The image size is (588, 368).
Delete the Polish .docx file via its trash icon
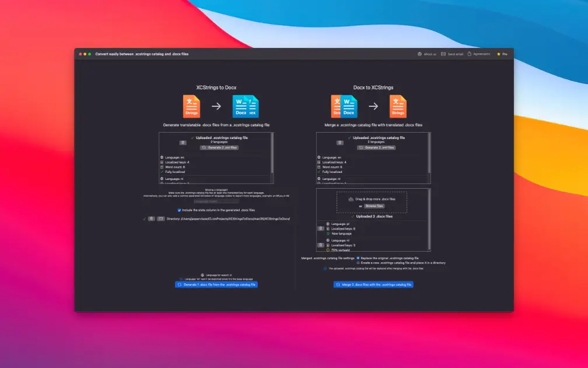(320, 228)
